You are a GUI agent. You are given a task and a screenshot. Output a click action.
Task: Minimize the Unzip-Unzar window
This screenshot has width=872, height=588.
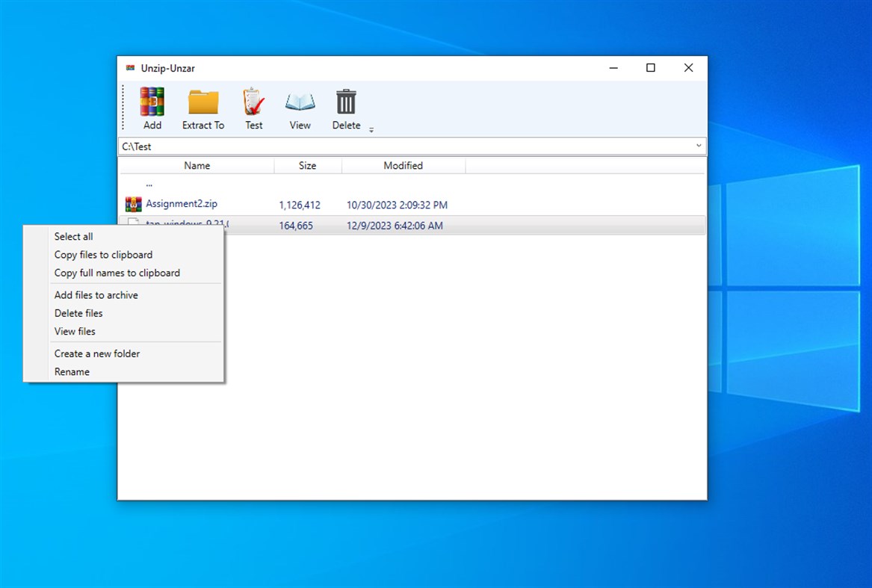coord(613,68)
